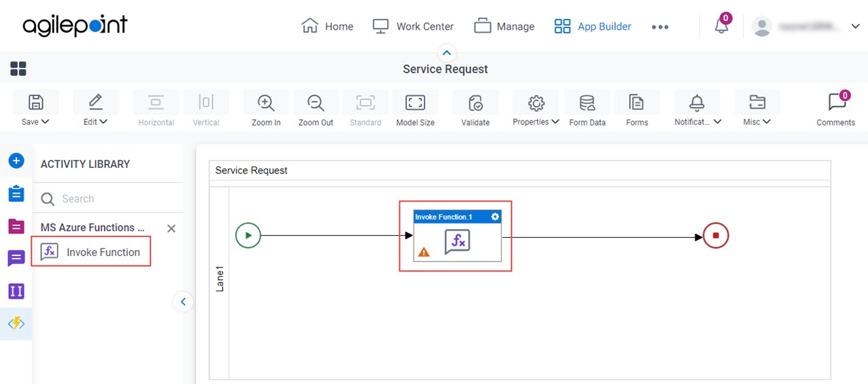Image resolution: width=868 pixels, height=384 pixels.
Task: Click the activity library search field
Action: (108, 198)
